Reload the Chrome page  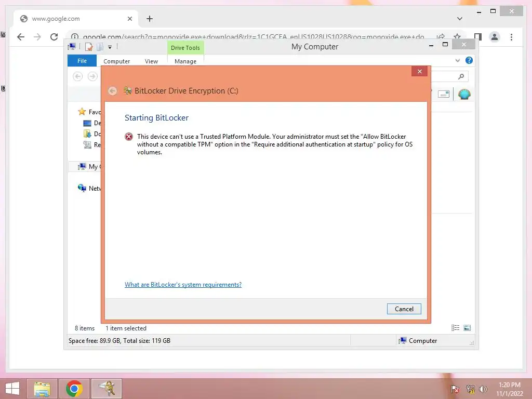54,37
